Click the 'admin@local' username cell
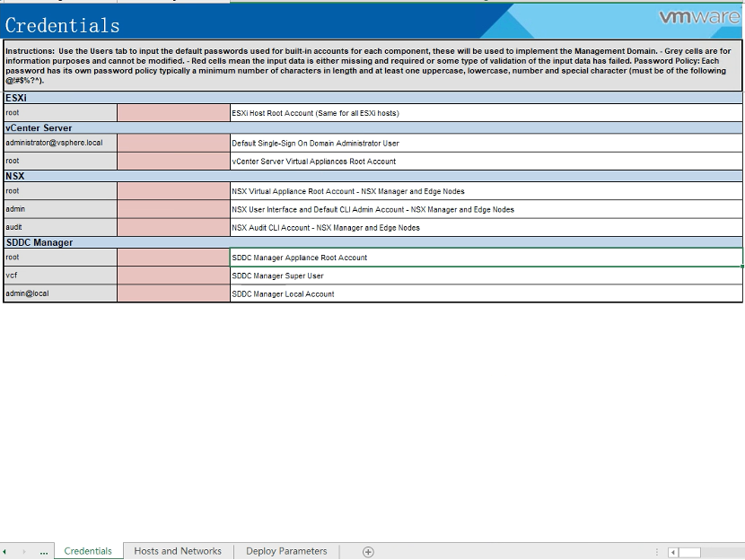The height and width of the screenshot is (560, 745). coord(60,293)
